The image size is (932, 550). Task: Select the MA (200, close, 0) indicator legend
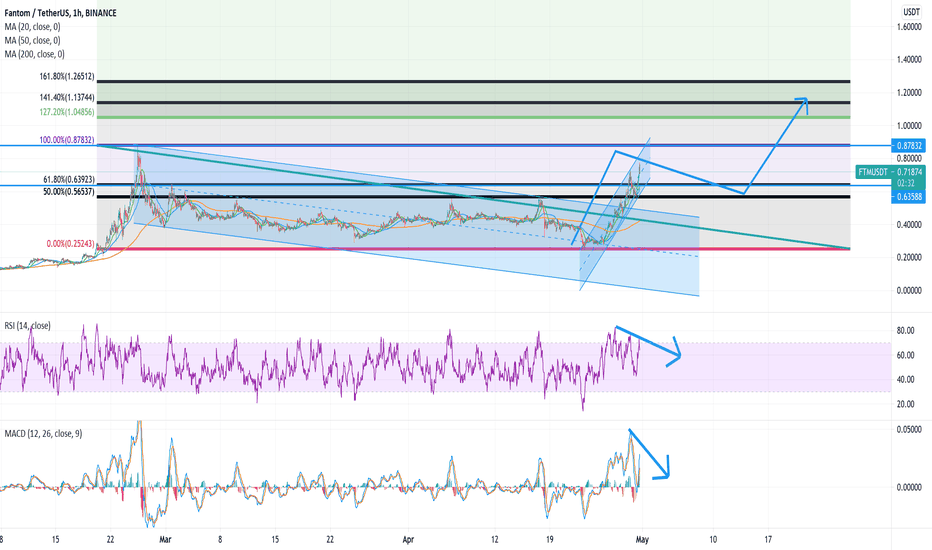(34, 54)
